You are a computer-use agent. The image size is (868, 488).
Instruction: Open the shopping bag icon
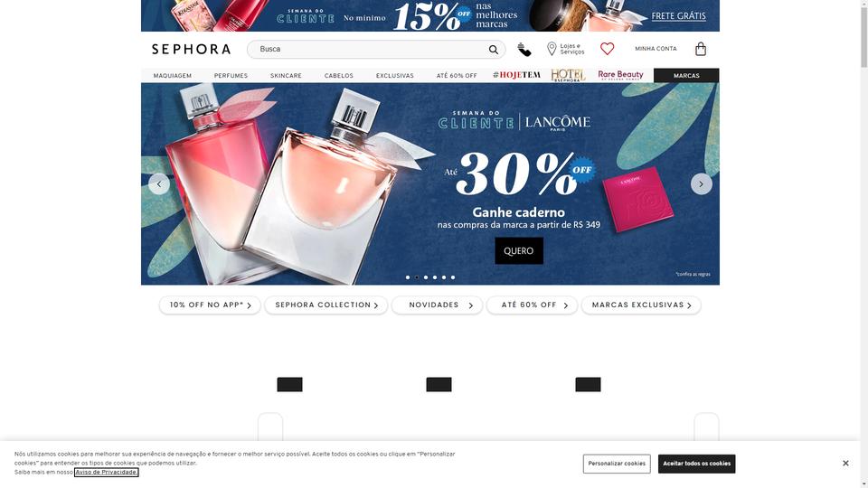pyautogui.click(x=700, y=49)
